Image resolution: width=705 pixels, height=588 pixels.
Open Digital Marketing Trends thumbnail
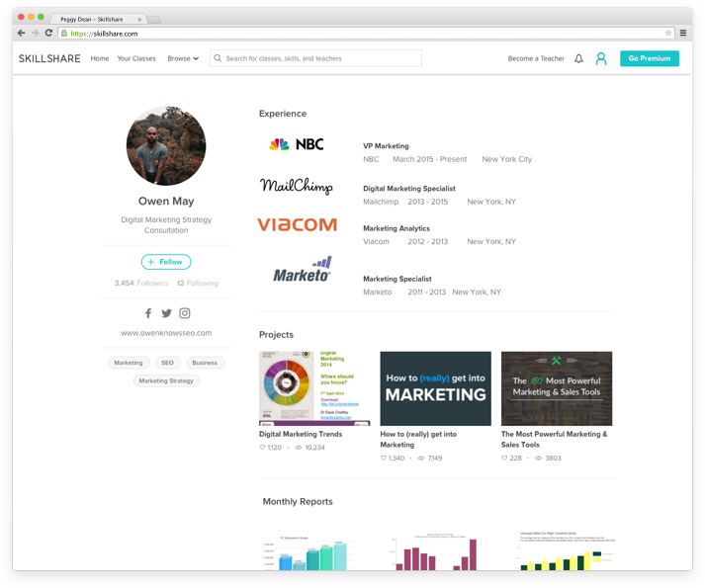tap(314, 388)
